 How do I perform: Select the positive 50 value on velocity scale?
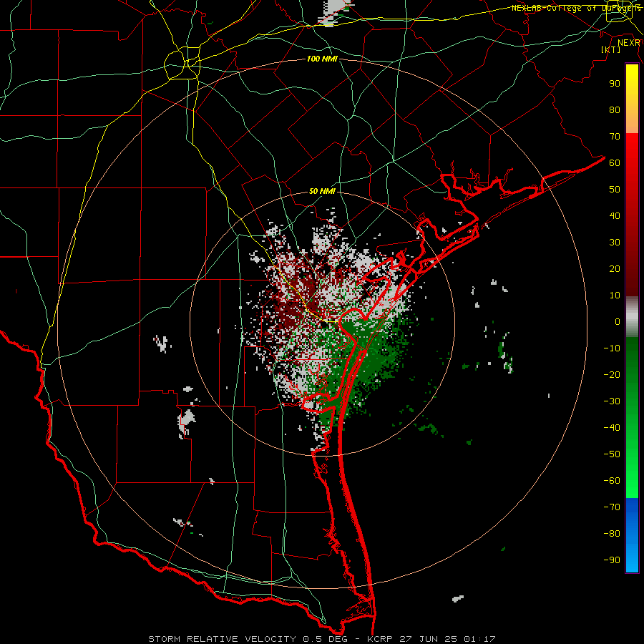pos(615,190)
